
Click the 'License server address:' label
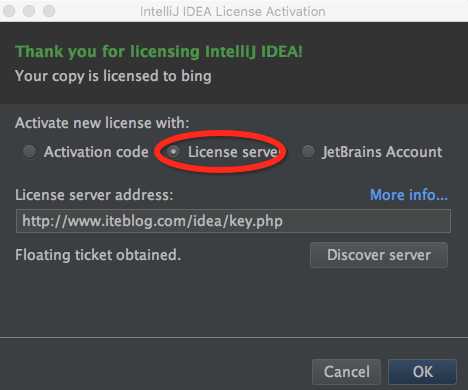[x=94, y=195]
